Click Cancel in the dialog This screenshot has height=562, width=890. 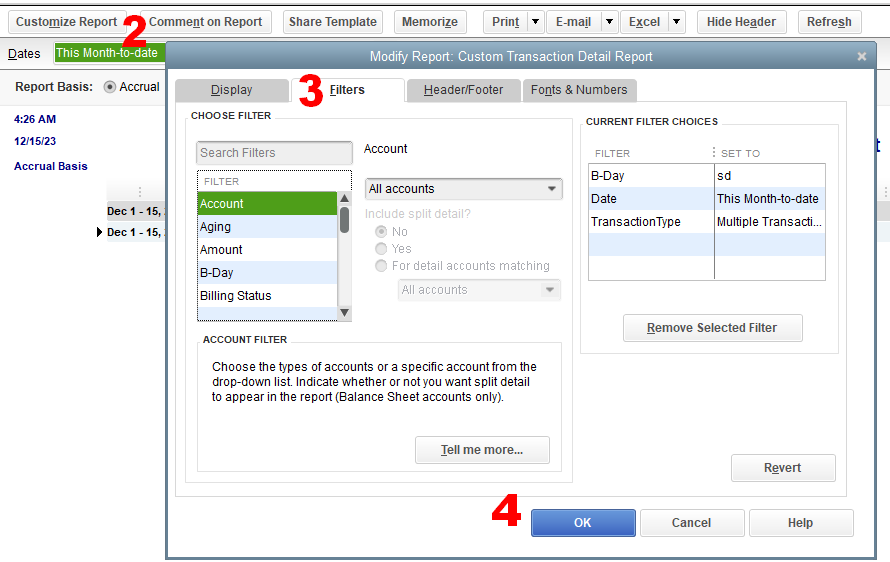point(691,523)
